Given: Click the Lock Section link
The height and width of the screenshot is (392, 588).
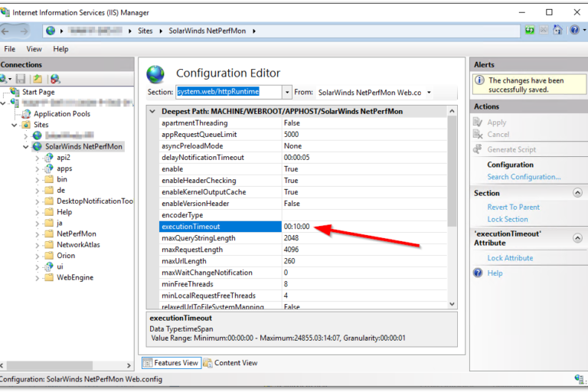Looking at the screenshot, I should tap(508, 219).
